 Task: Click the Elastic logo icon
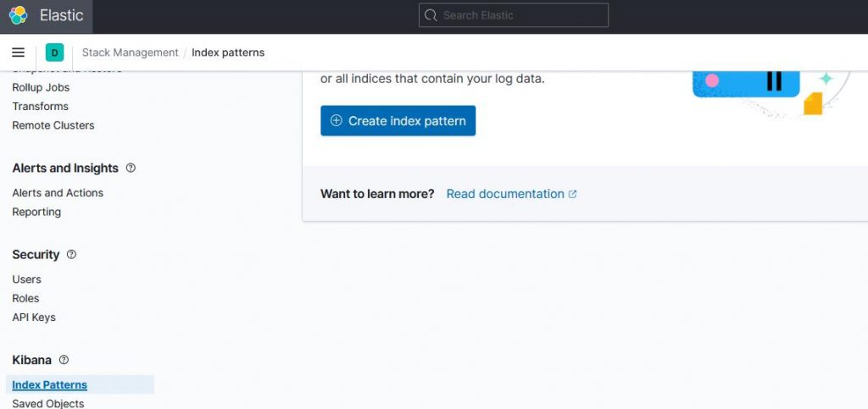click(19, 15)
